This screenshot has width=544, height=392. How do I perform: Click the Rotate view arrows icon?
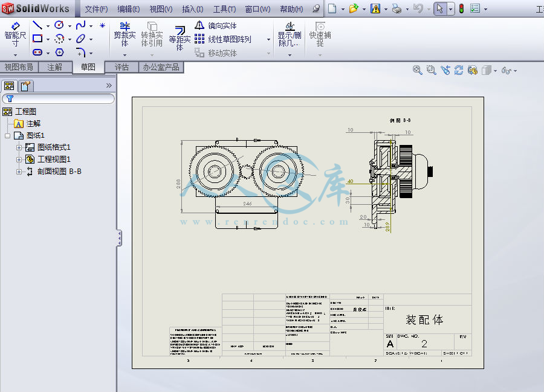459,70
